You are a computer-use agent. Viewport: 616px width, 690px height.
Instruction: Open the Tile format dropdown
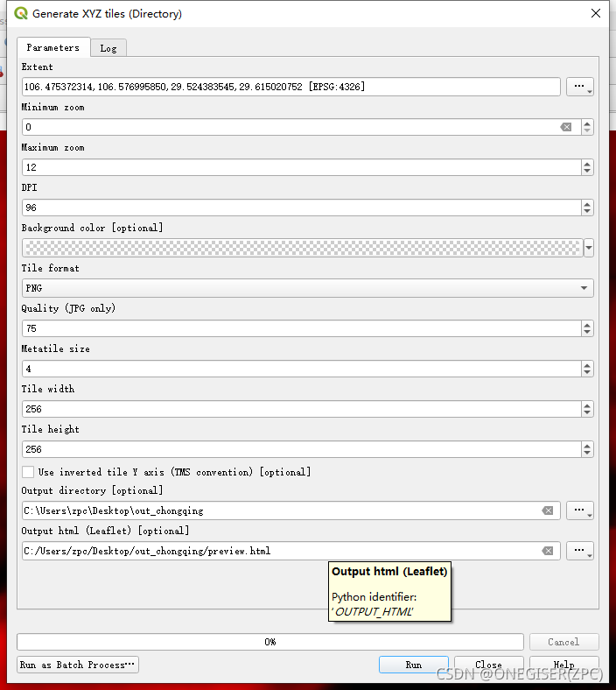tap(307, 288)
